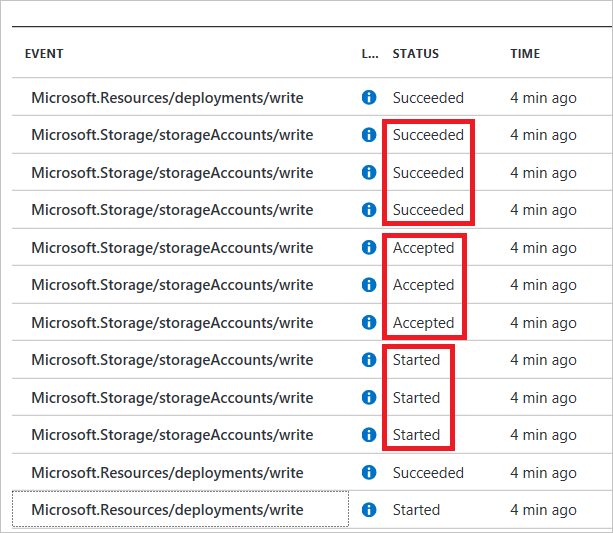Open the first Accepted storageAccounts/write event

[x=172, y=248]
